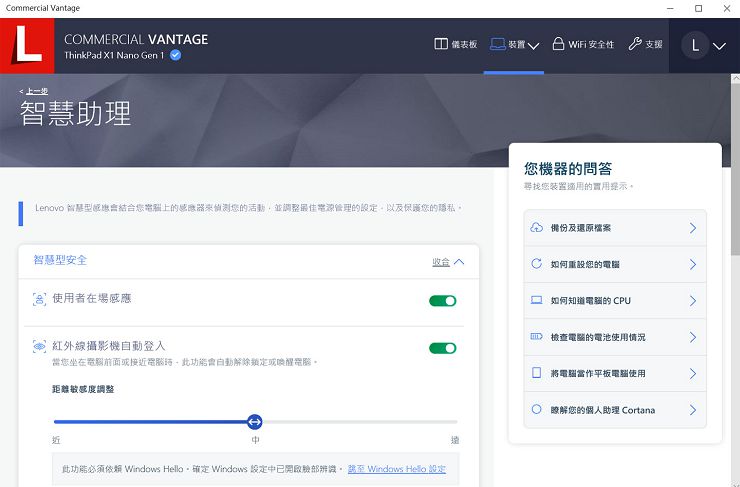This screenshot has height=487, width=740.
Task: Open the 檢查電腦的電池使用情況 tip
Action: coord(615,337)
